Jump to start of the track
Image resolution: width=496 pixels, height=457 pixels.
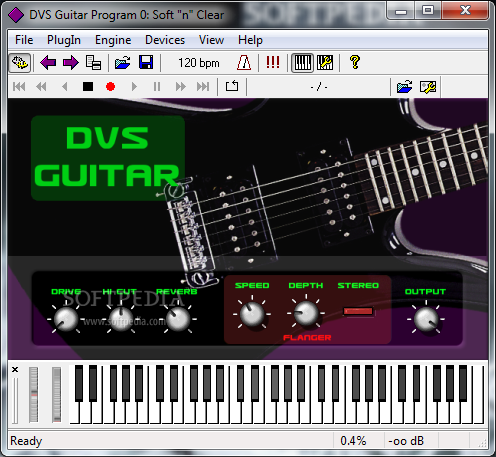pos(19,87)
